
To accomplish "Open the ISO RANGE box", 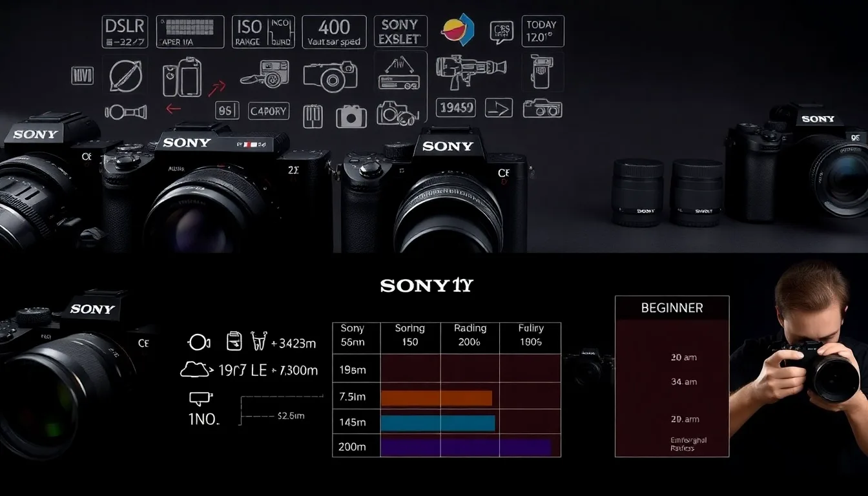I will (263, 32).
